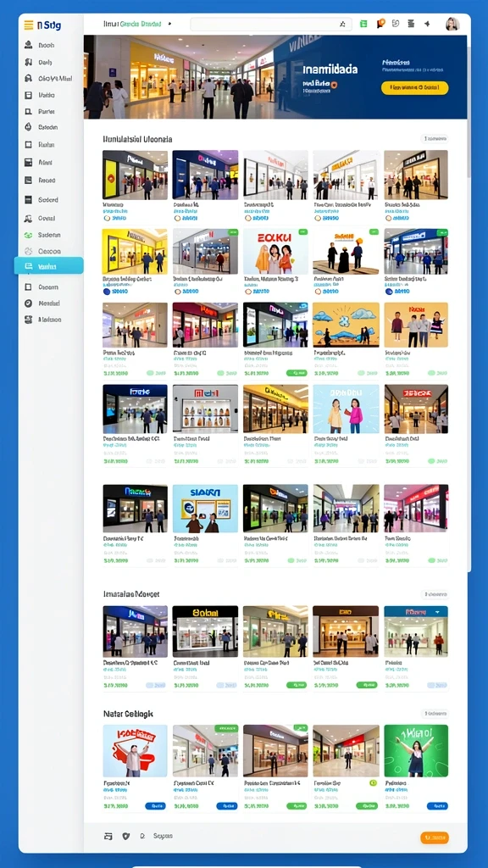The height and width of the screenshot is (868, 488).
Task: Click the green button on the third Natar card
Action: pos(297,806)
